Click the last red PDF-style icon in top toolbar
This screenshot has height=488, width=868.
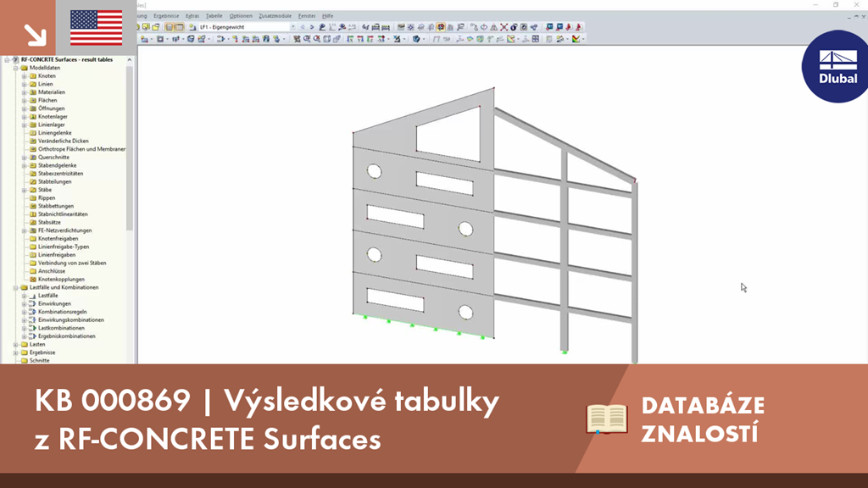click(x=578, y=27)
